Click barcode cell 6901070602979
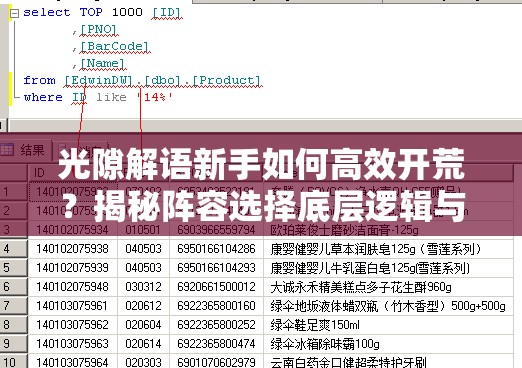Screen dimensions: 522x368 click(x=216, y=362)
